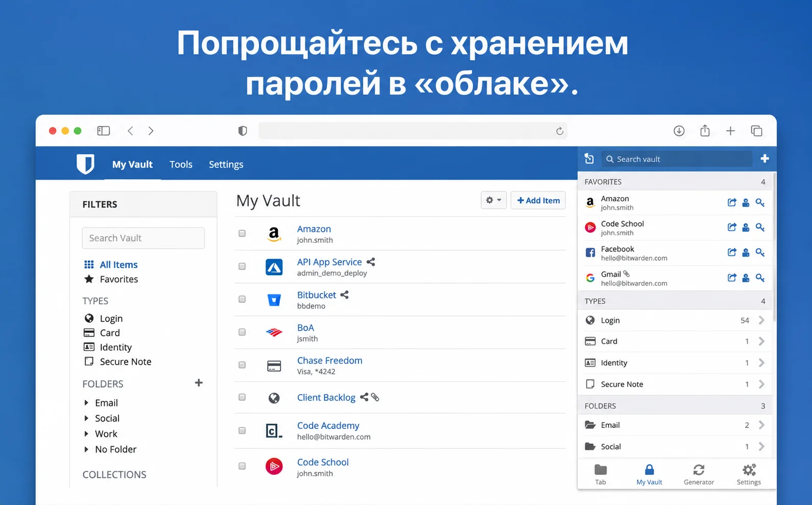The image size is (812, 505).
Task: Focus the extension Search vault field
Action: (x=677, y=159)
